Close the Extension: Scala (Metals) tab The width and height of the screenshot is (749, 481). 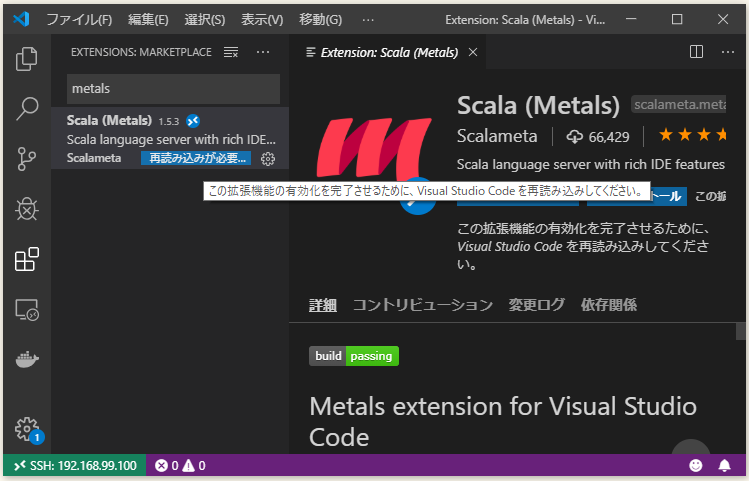tap(473, 52)
